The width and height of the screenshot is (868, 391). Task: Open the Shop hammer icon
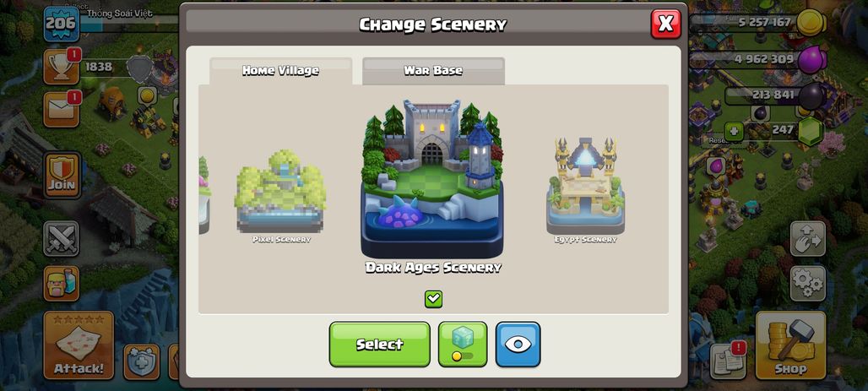(790, 345)
